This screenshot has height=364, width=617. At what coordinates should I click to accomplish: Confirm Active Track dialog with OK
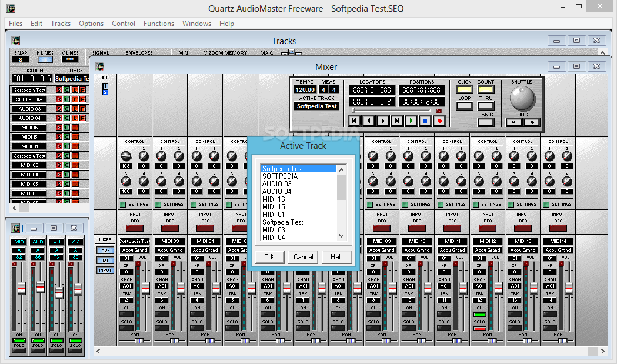click(x=269, y=257)
